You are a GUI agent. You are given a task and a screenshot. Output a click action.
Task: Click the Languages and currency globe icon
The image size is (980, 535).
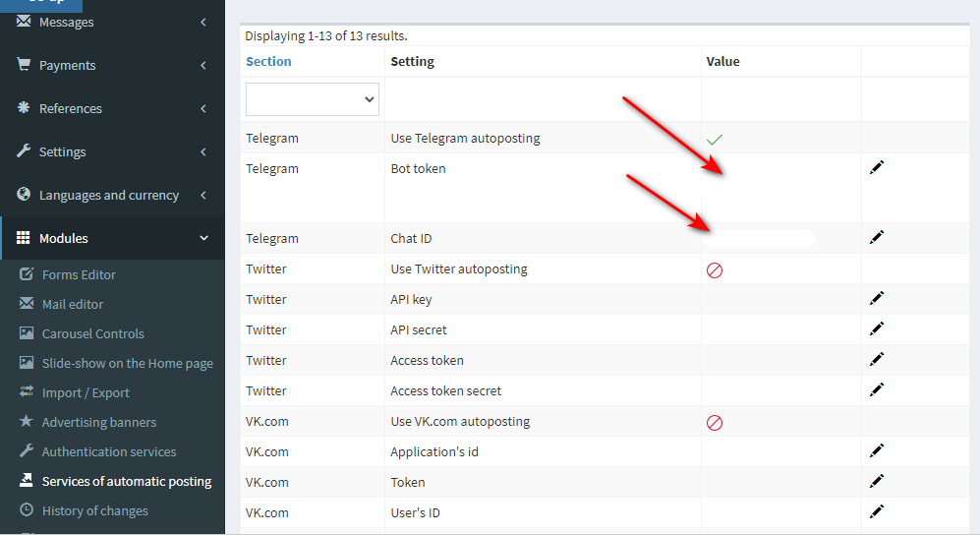click(x=24, y=194)
